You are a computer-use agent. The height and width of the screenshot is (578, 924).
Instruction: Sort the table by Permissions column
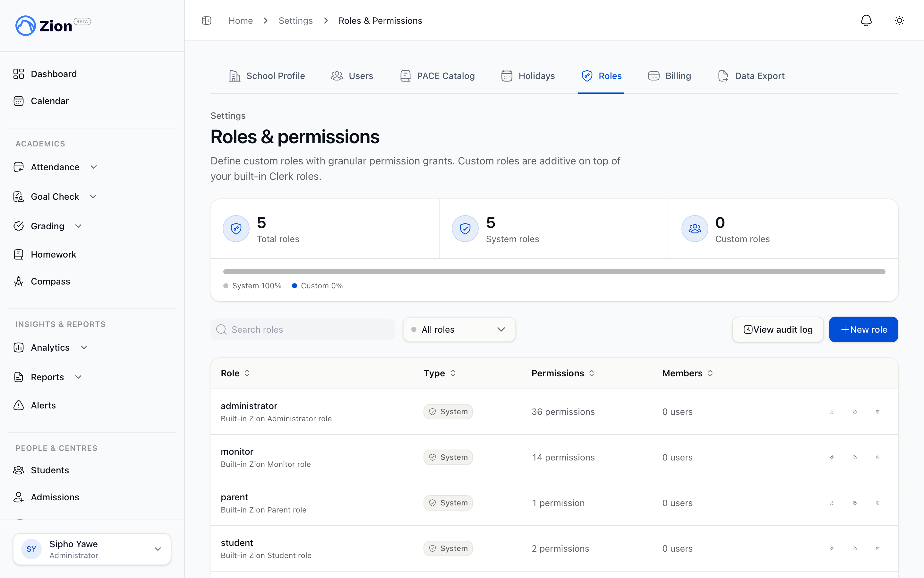click(x=563, y=373)
